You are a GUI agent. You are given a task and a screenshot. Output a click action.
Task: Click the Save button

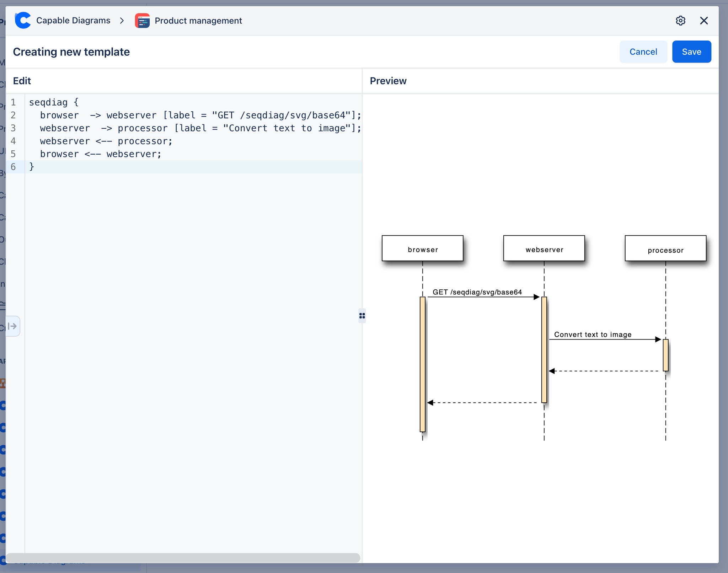691,52
